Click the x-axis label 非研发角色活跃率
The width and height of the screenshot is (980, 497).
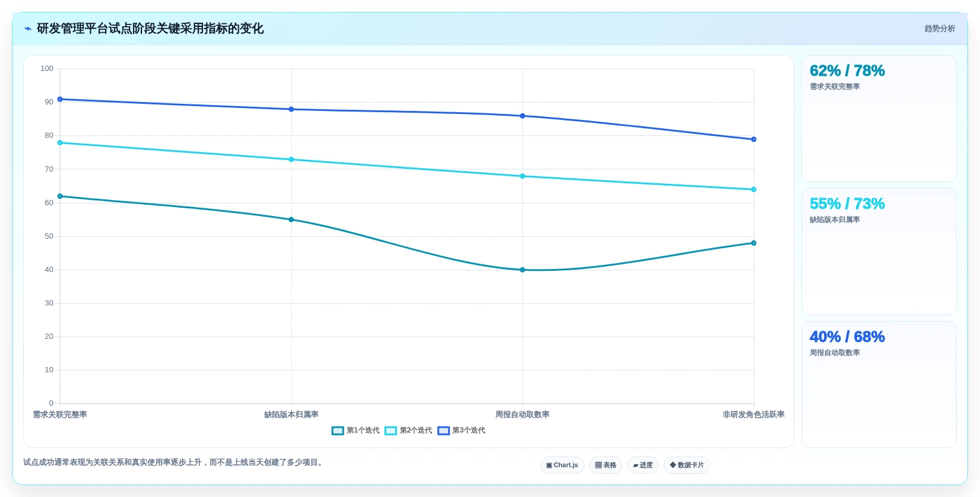[x=754, y=415]
